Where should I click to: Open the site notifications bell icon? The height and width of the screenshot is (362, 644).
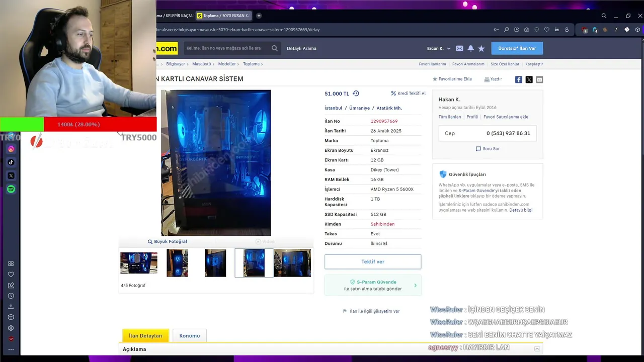click(470, 48)
